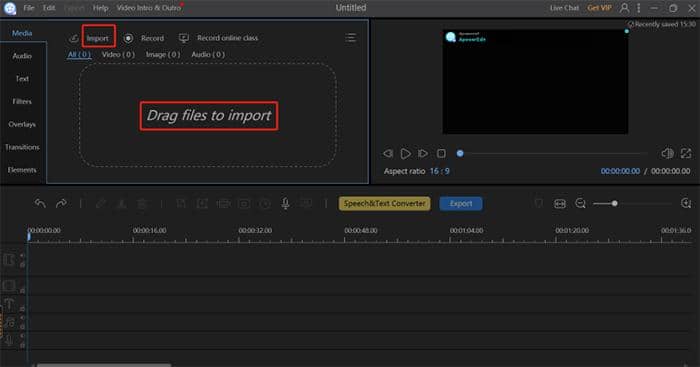700x367 pixels.
Task: Open the Transitions tab in sidebar
Action: coord(22,147)
